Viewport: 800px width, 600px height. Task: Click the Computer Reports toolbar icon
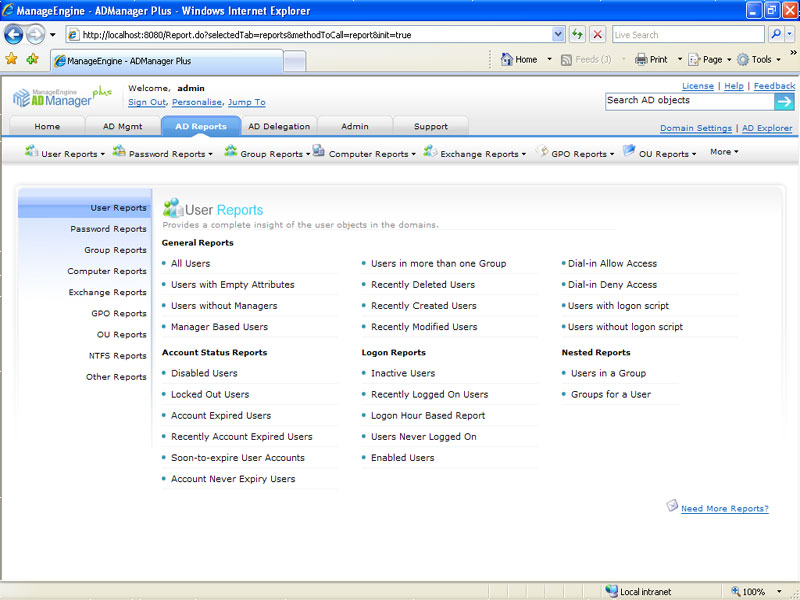319,151
